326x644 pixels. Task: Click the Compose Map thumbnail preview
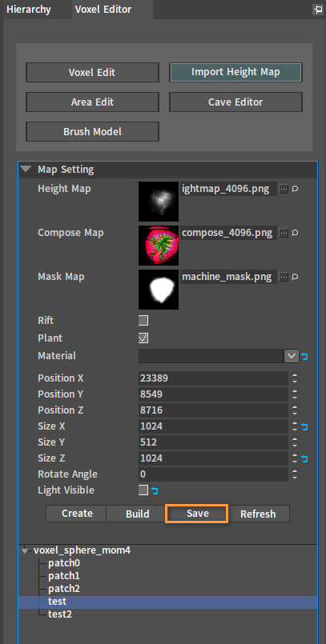(x=159, y=245)
